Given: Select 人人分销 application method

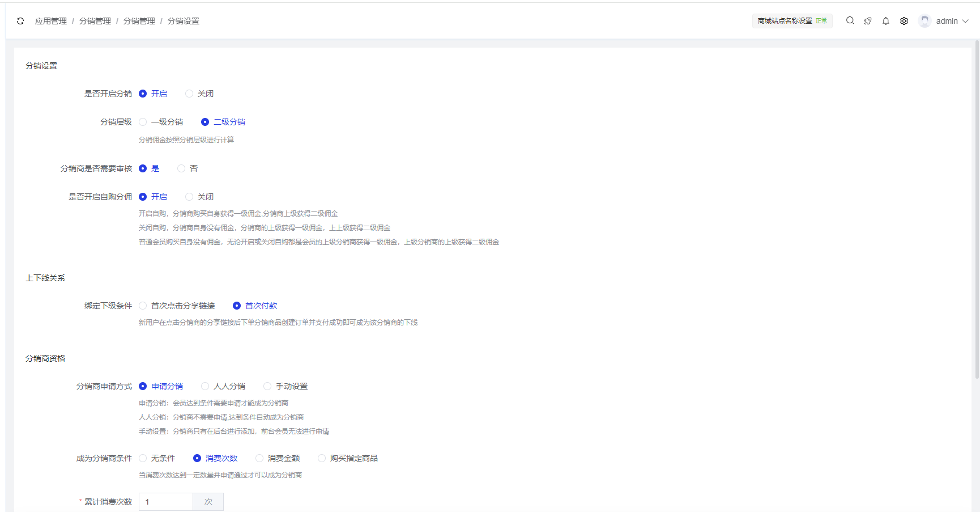Looking at the screenshot, I should point(223,386).
